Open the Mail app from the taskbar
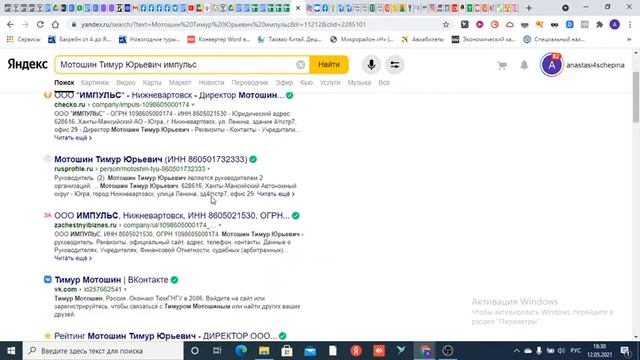This screenshot has width=640, height=360. [310, 351]
